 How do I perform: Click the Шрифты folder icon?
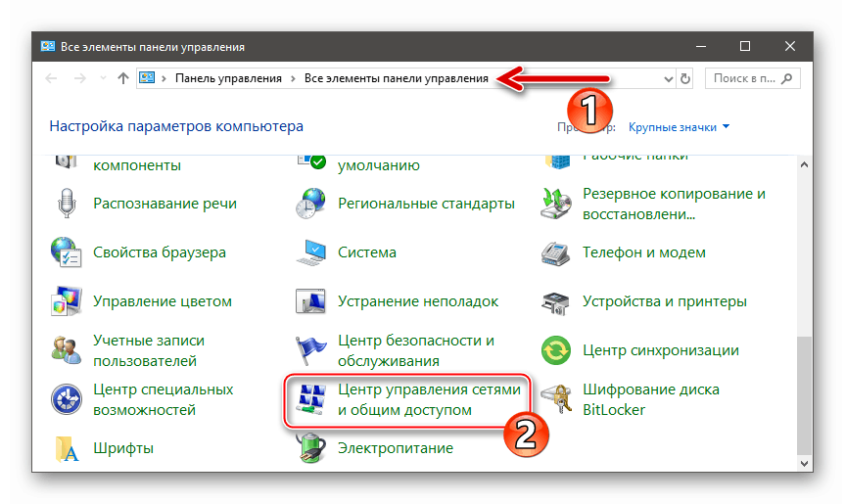click(67, 448)
